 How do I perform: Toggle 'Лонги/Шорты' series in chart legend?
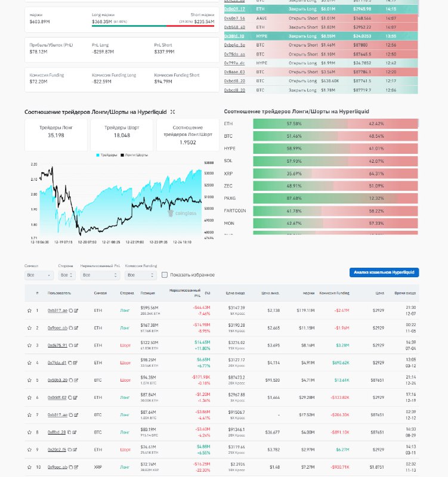pyautogui.click(x=134, y=155)
